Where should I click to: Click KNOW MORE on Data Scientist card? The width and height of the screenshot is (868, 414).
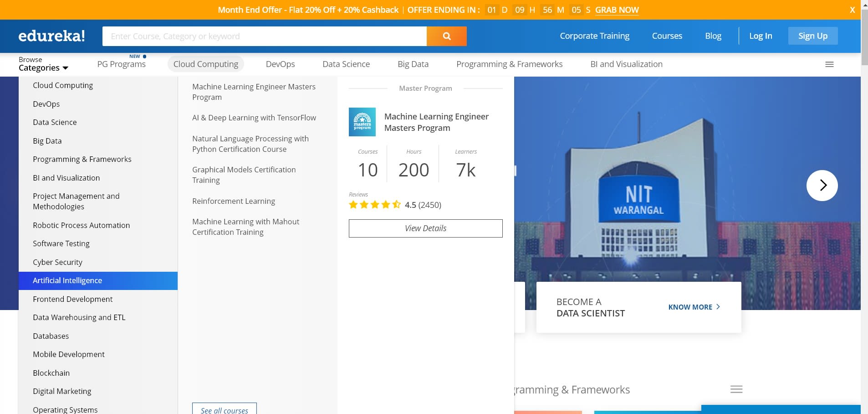pos(694,307)
